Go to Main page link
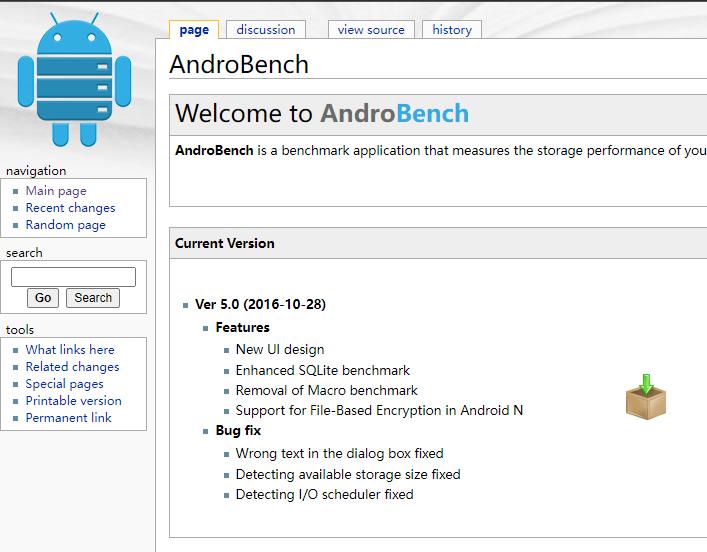This screenshot has width=707, height=552. point(56,191)
